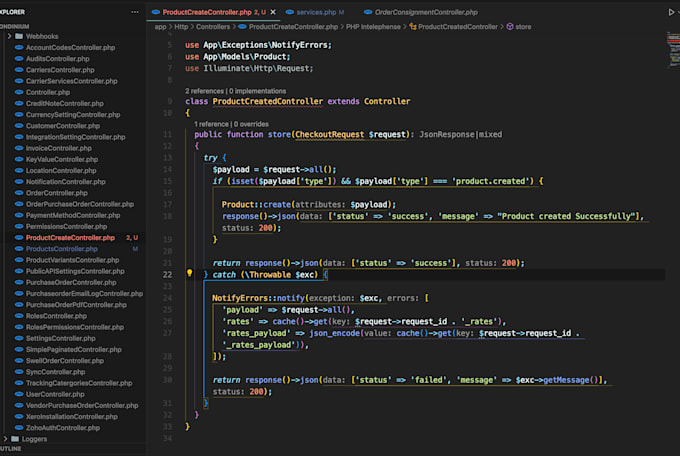Click ProductCreatedController class breadcrumb
The width and height of the screenshot is (680, 456).
[453, 27]
